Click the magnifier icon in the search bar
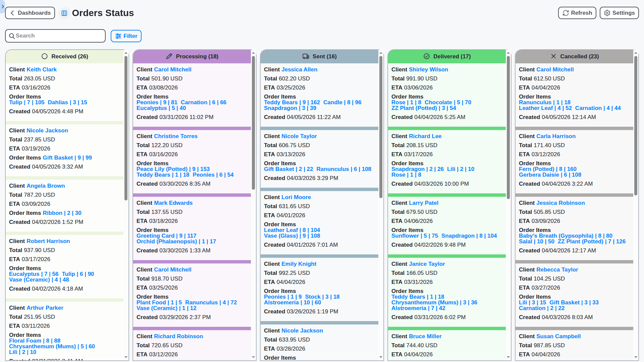644x362 pixels. pos(12,36)
